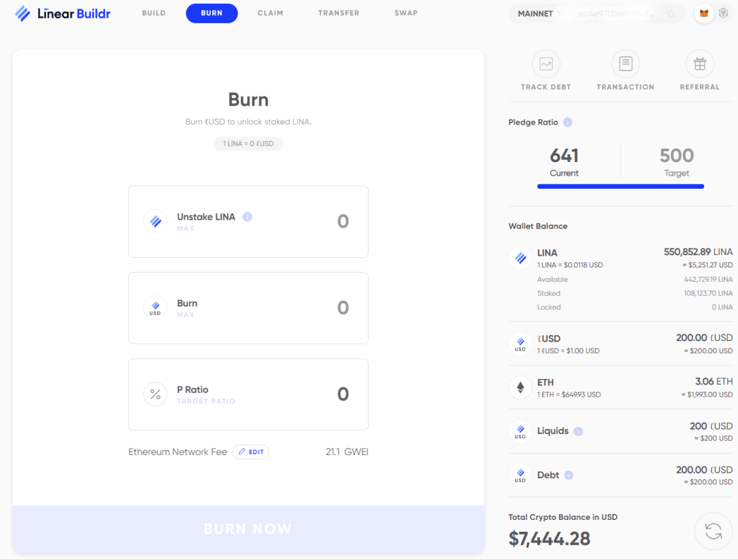
Task: Click MAX under Unstake LINA
Action: 185,228
